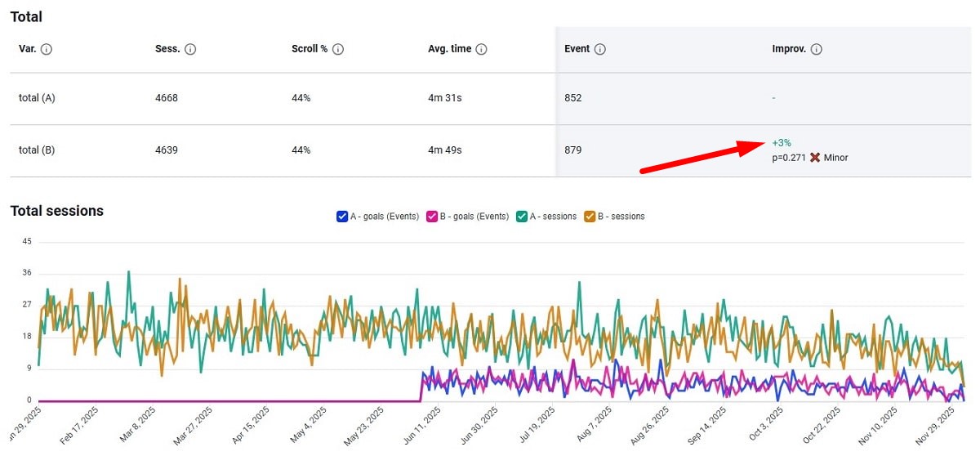This screenshot has height=456, width=980.
Task: Click info icon next to Scroll %
Action: [338, 49]
